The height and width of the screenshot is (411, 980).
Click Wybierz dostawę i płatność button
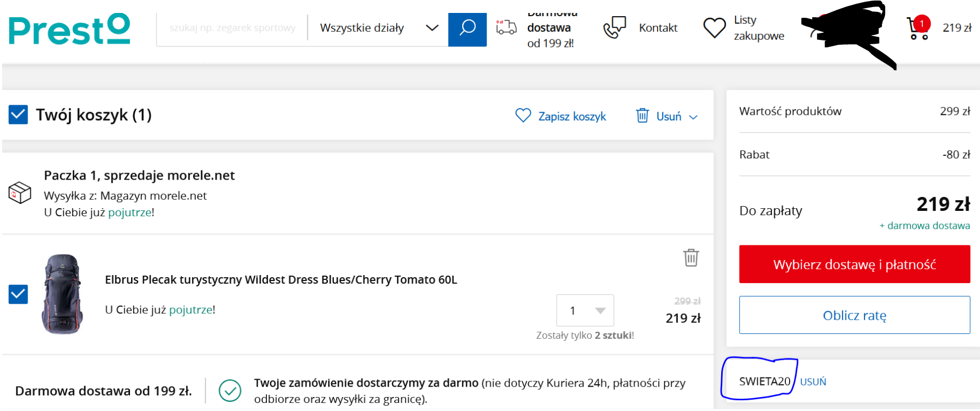854,264
